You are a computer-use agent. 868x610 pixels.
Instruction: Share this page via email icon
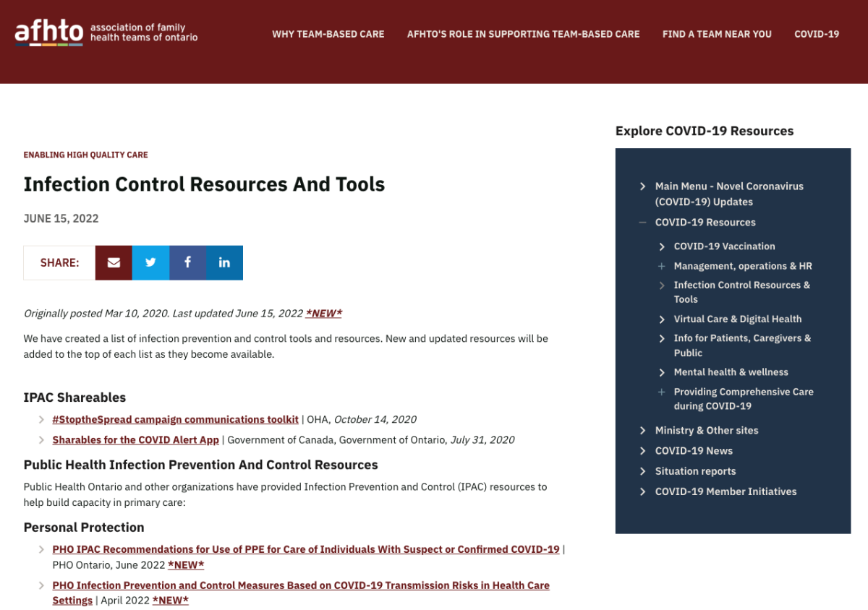tap(114, 262)
